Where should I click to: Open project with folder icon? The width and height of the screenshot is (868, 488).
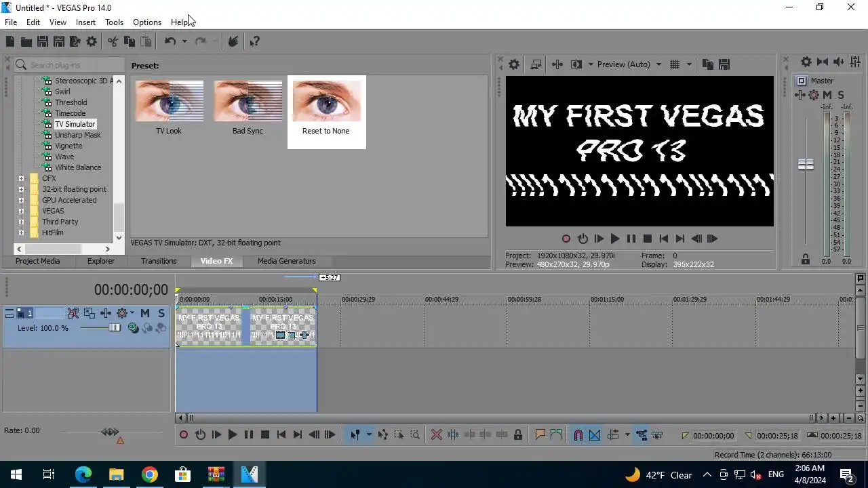(x=26, y=42)
